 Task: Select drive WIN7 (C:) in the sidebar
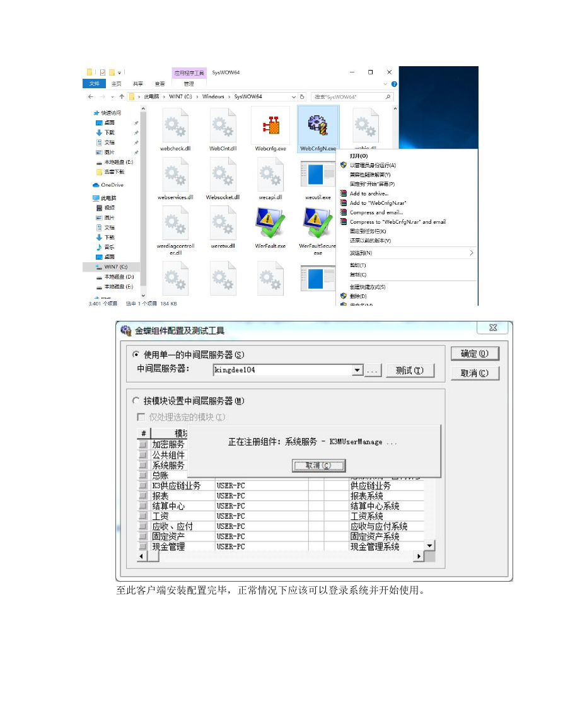point(111,267)
